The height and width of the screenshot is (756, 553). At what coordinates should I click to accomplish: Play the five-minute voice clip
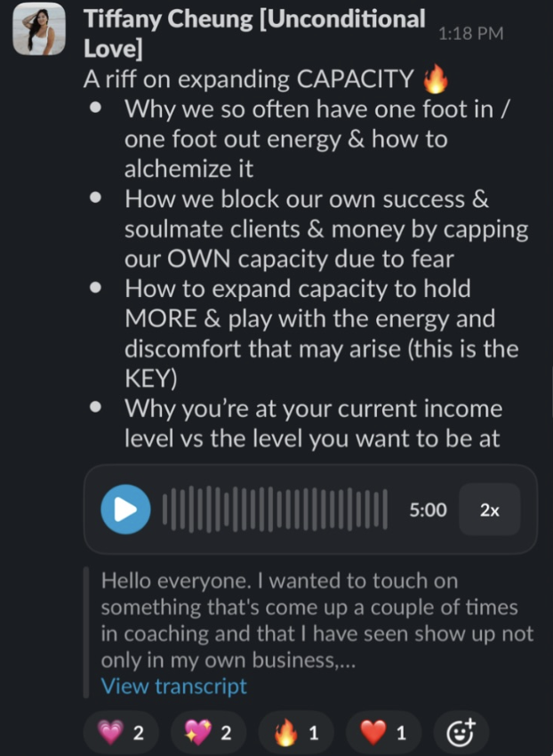click(x=125, y=509)
